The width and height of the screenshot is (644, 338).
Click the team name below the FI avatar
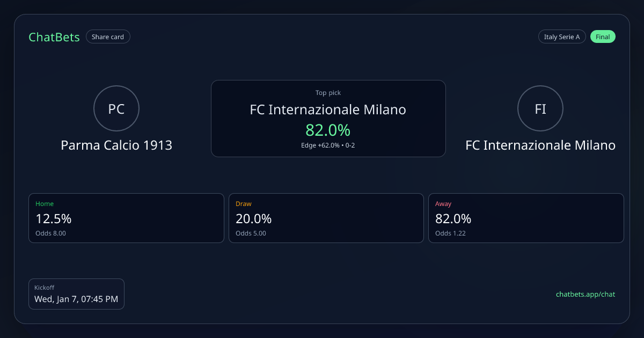coord(540,145)
